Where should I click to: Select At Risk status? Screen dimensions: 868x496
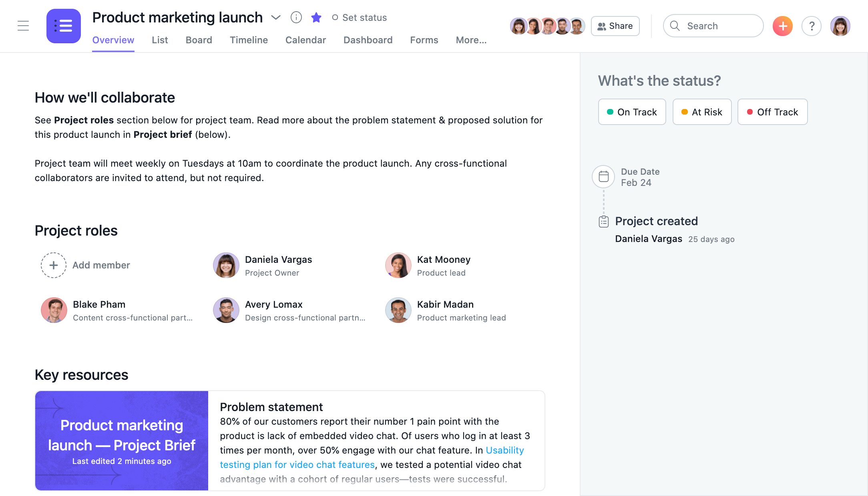(702, 112)
